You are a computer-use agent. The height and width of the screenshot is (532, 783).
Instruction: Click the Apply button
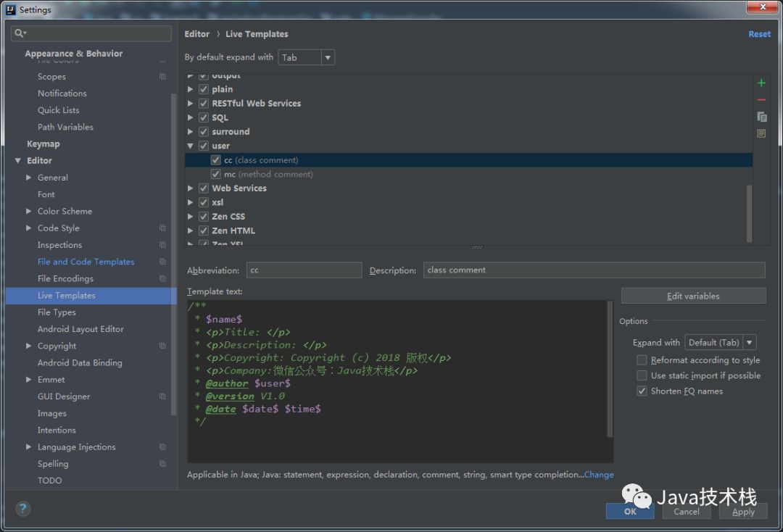(743, 512)
